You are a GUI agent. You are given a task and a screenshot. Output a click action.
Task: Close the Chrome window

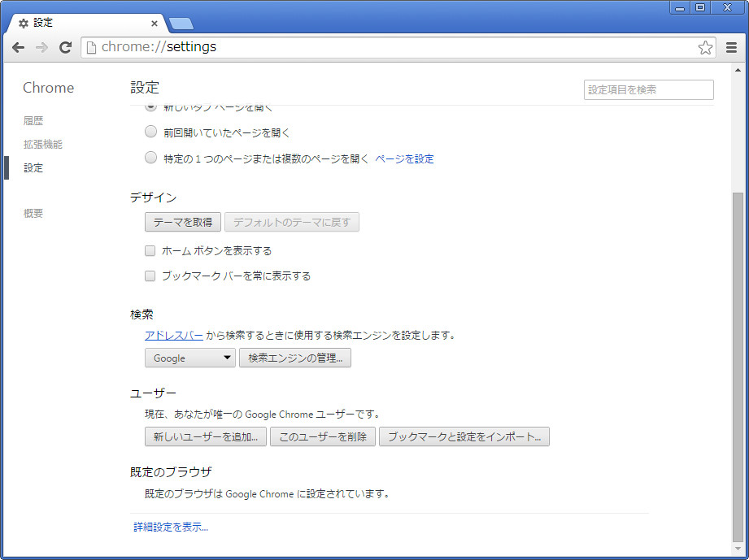728,7
